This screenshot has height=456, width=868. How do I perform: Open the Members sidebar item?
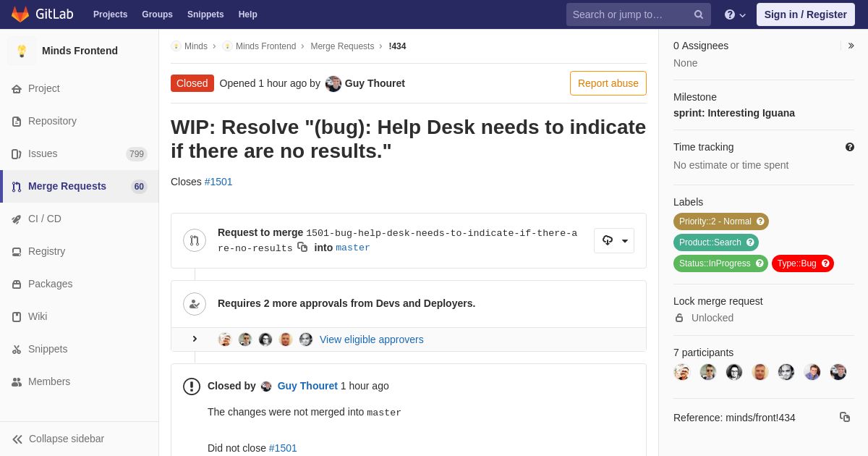point(80,381)
